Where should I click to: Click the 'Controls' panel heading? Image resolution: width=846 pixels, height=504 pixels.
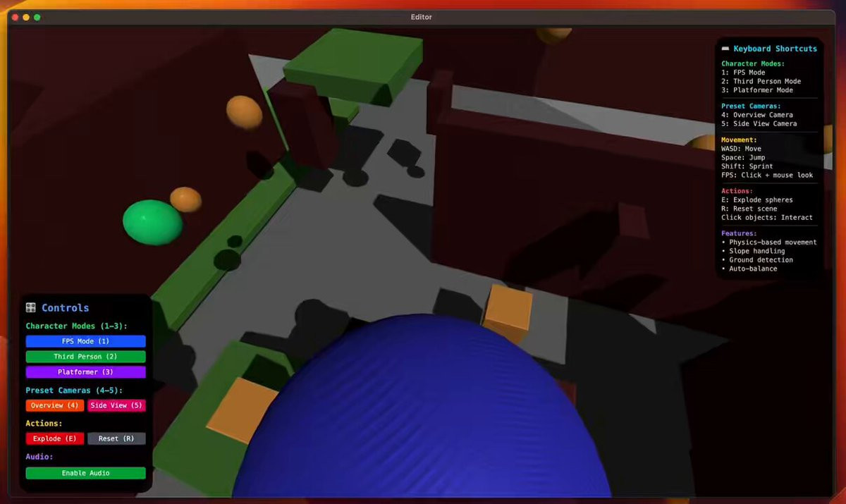coord(66,308)
